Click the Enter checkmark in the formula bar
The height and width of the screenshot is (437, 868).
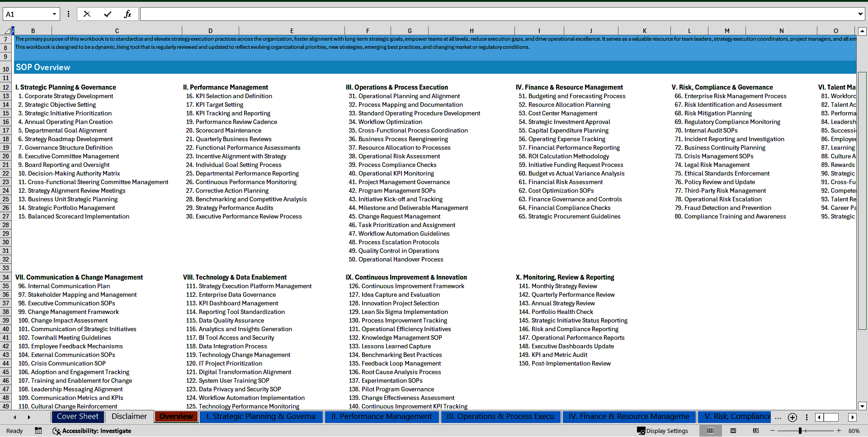[108, 14]
